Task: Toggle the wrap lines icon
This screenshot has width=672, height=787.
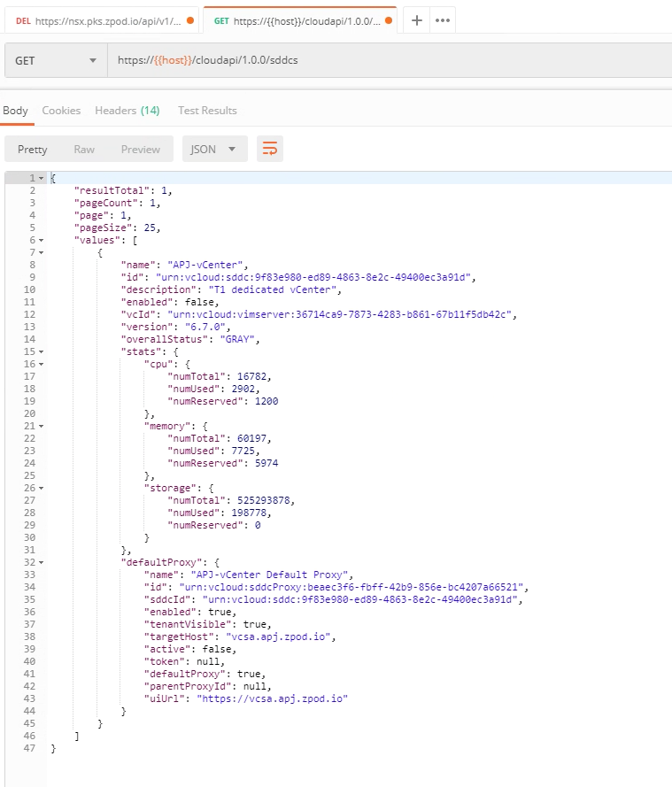Action: pos(270,149)
